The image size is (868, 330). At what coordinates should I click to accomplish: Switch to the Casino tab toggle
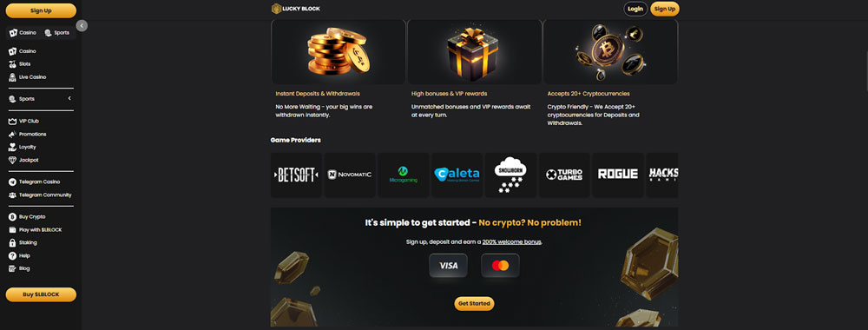[23, 33]
